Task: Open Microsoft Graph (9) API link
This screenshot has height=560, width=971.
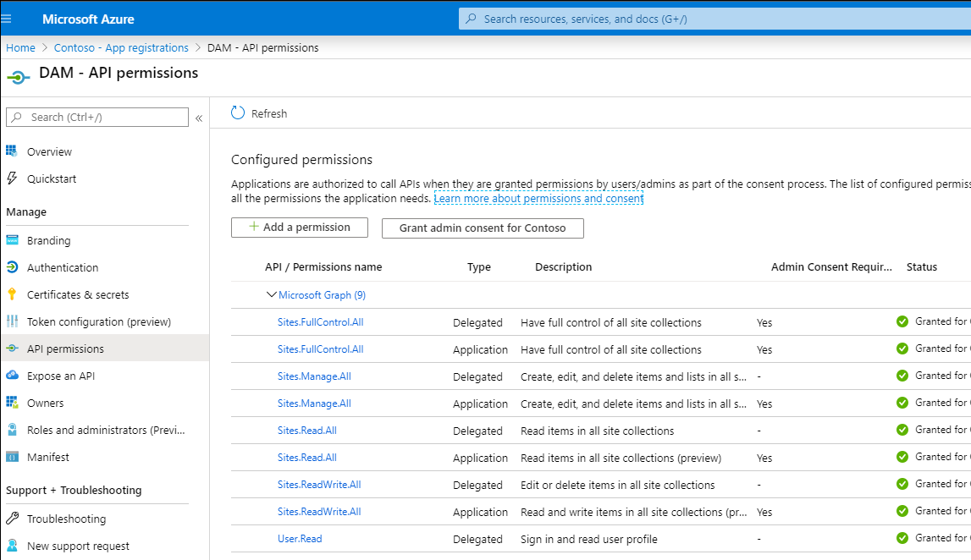Action: 322,295
